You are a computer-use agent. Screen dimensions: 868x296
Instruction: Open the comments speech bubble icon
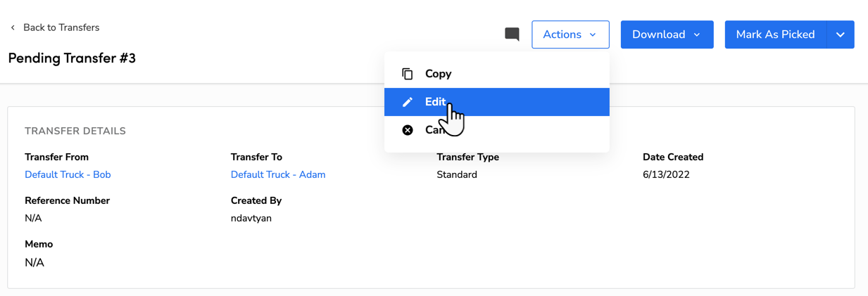point(512,34)
